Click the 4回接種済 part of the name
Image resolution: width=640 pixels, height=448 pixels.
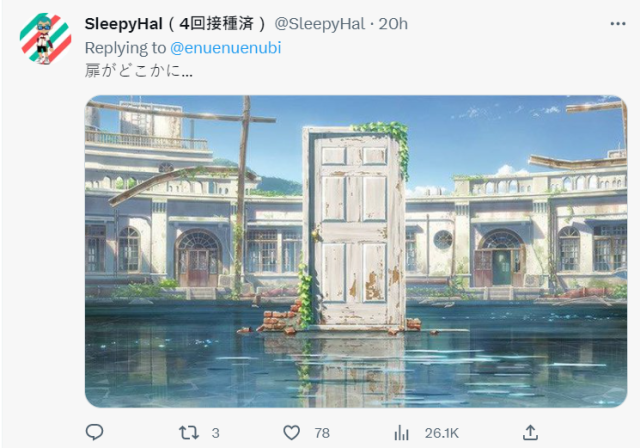pyautogui.click(x=216, y=24)
